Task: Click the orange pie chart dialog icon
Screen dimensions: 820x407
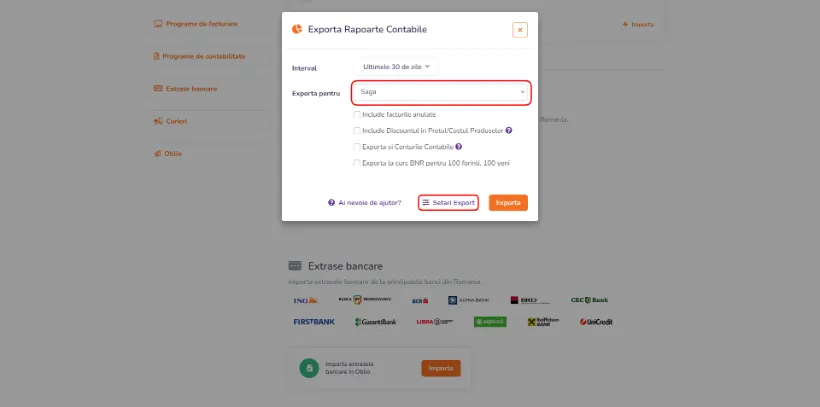Action: (297, 29)
